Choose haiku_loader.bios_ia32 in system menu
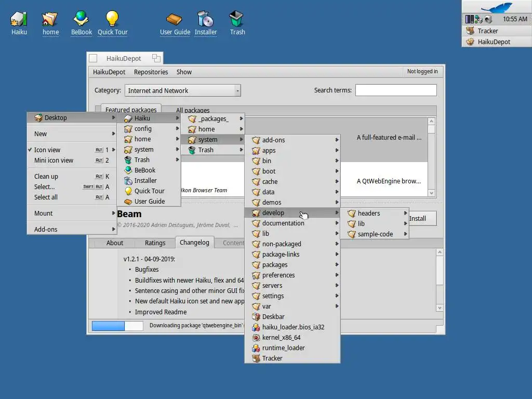Screen dimensions: 532x399 (292, 327)
